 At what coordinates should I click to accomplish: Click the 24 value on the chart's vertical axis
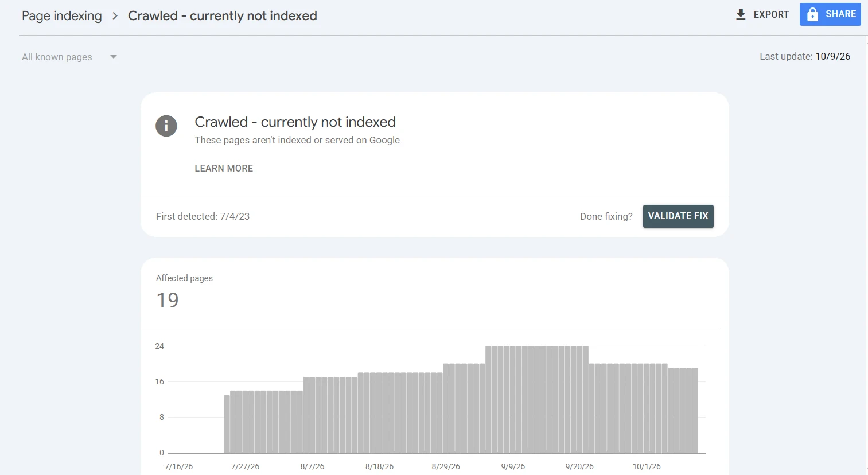[159, 346]
